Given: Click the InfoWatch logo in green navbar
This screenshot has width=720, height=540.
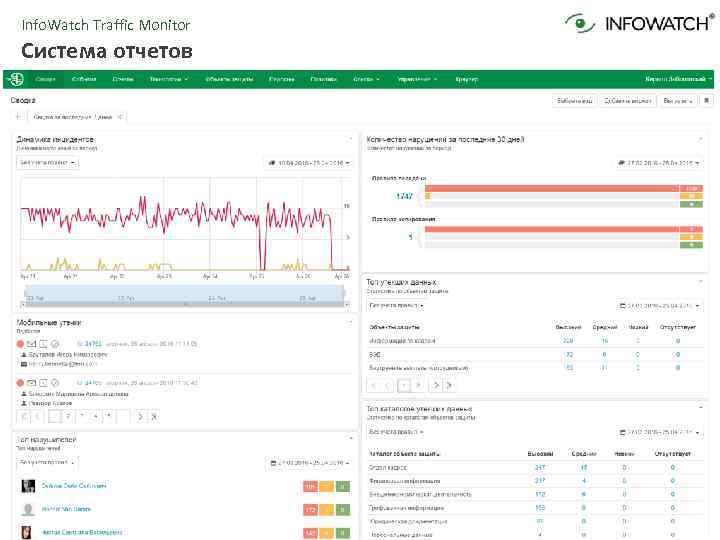Looking at the screenshot, I should click(x=17, y=79).
